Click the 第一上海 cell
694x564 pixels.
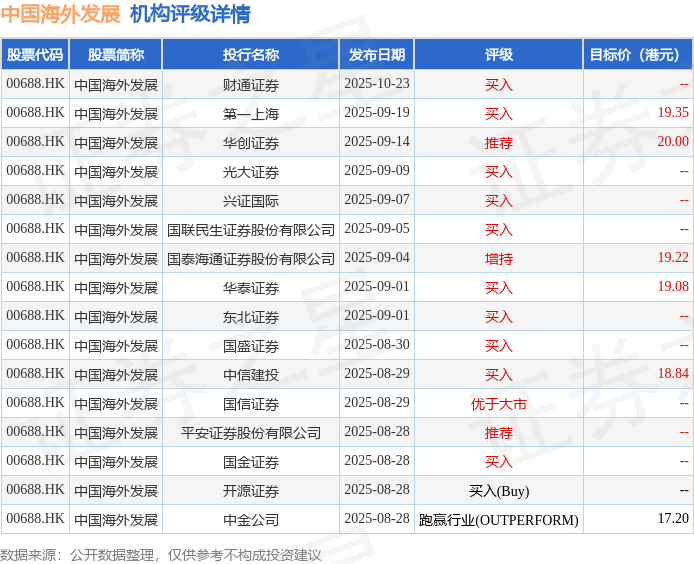tap(251, 114)
